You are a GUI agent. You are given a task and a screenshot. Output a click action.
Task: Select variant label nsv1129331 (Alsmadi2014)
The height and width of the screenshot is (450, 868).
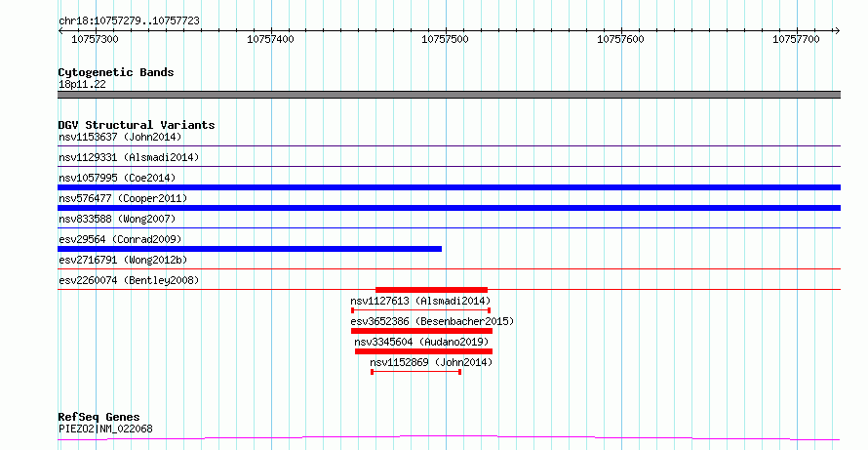point(129,157)
